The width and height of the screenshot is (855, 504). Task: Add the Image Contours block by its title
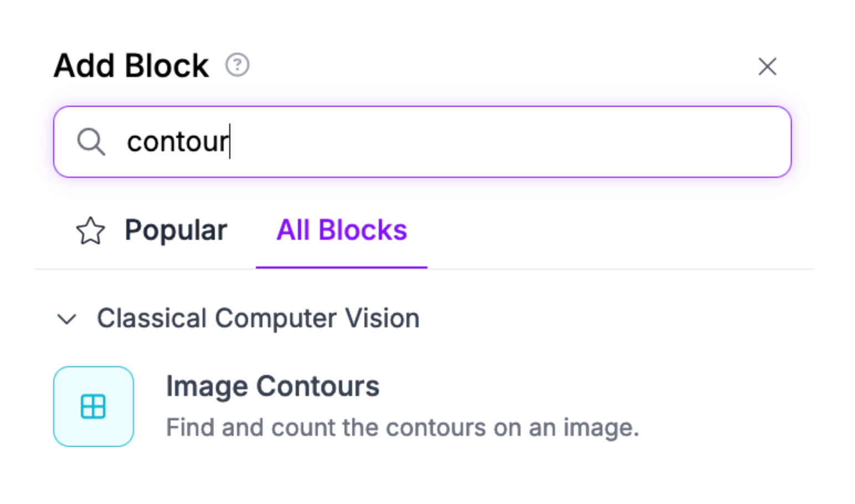pyautogui.click(x=272, y=386)
